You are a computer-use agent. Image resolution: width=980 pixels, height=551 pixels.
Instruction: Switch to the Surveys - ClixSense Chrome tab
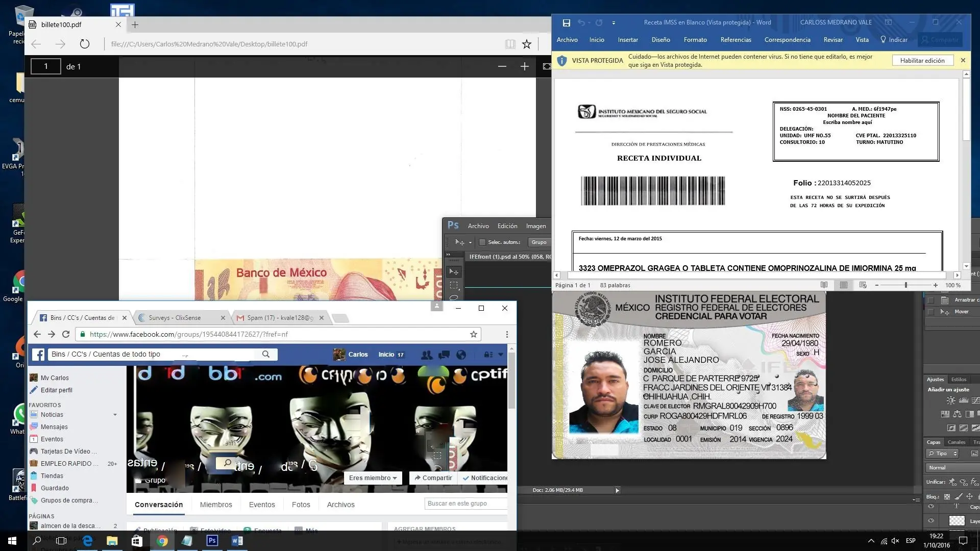[x=181, y=318]
